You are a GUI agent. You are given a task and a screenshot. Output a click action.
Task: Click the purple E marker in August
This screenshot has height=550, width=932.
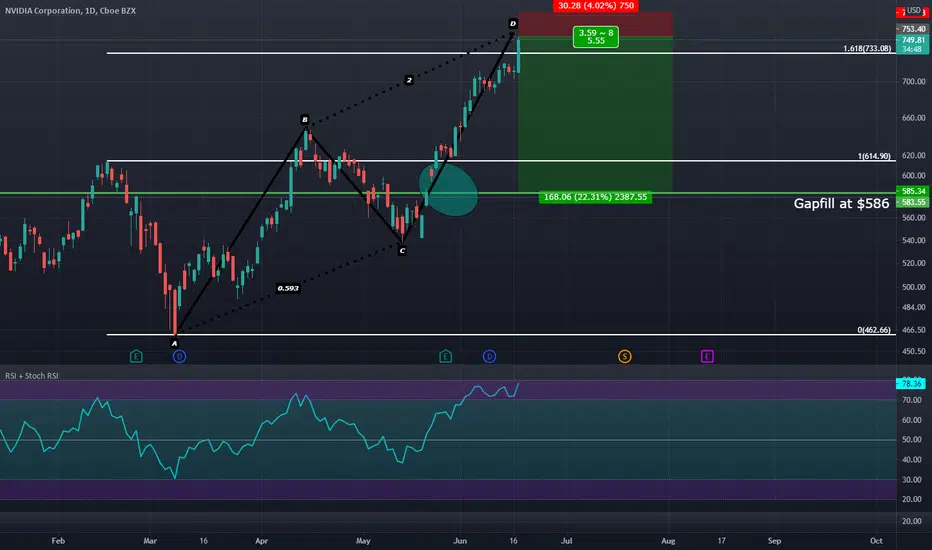(x=707, y=356)
